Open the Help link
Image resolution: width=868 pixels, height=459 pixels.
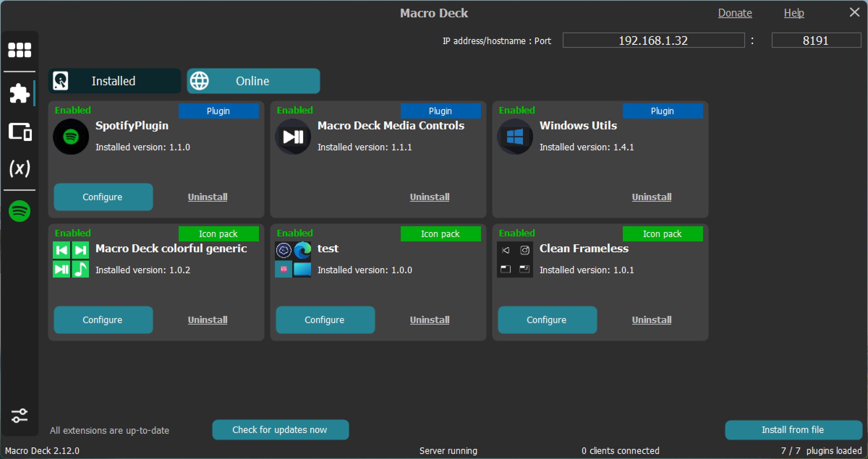point(794,13)
